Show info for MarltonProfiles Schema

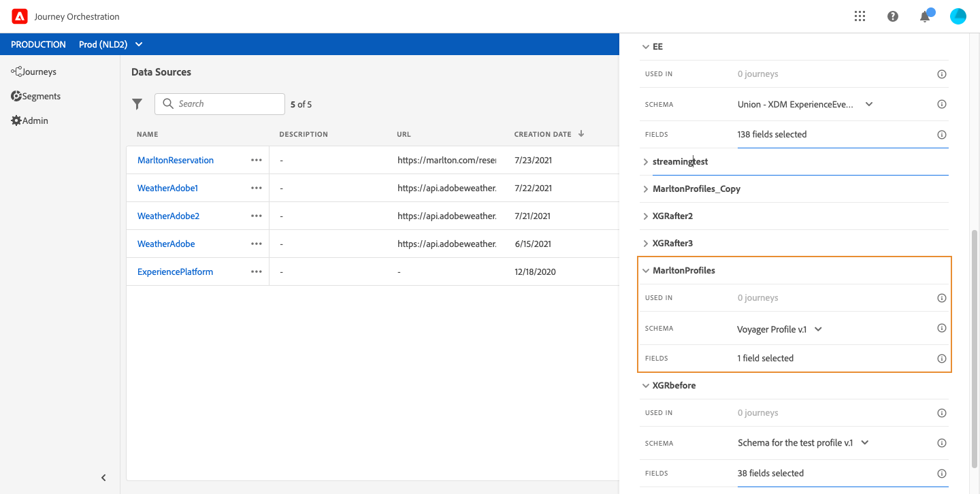coord(942,328)
